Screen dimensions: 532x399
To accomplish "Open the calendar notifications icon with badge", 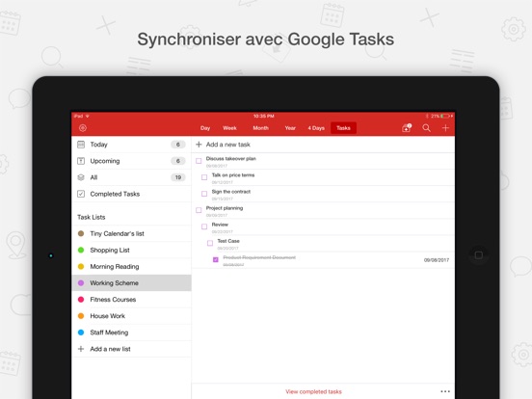I will (x=407, y=128).
